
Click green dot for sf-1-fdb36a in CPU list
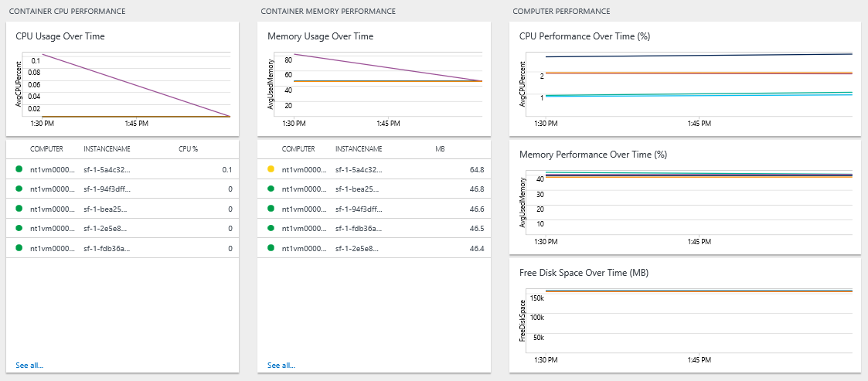point(19,248)
